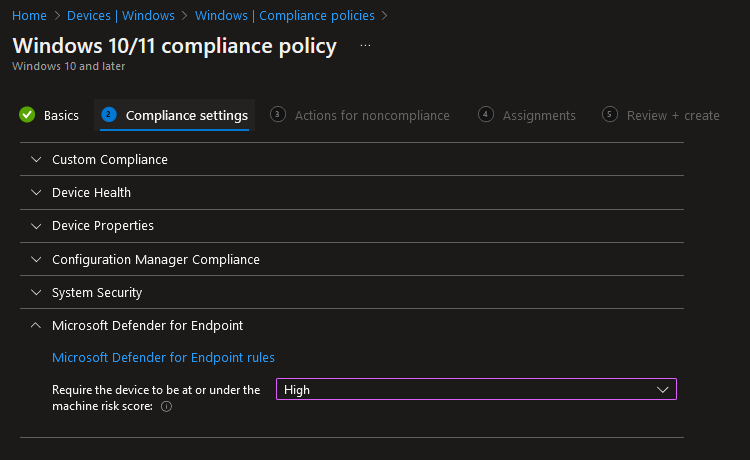Open the Assignments step tab

point(539,116)
